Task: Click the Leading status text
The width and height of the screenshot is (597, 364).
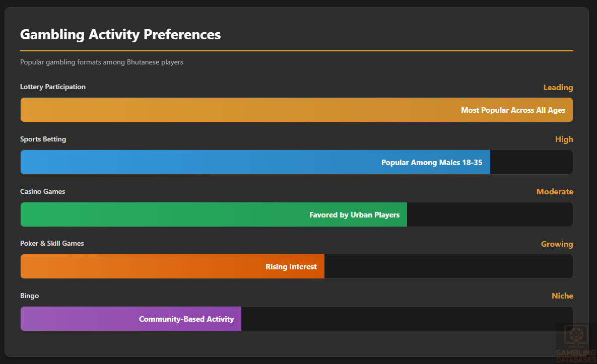Action: tap(558, 88)
